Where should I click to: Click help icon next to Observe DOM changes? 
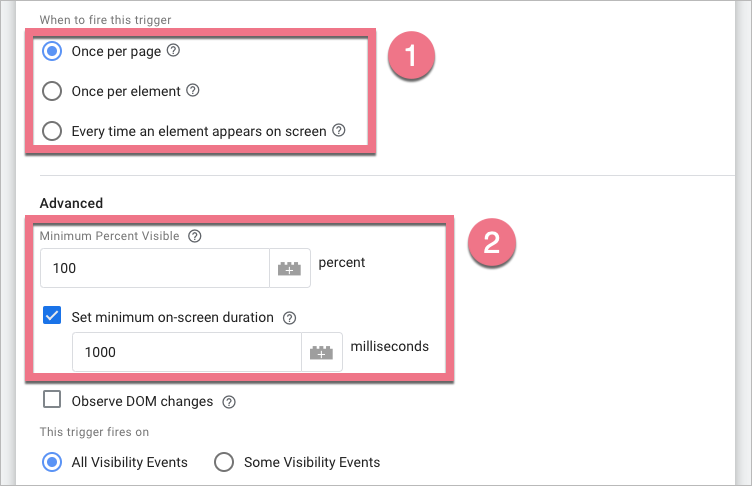pos(229,402)
